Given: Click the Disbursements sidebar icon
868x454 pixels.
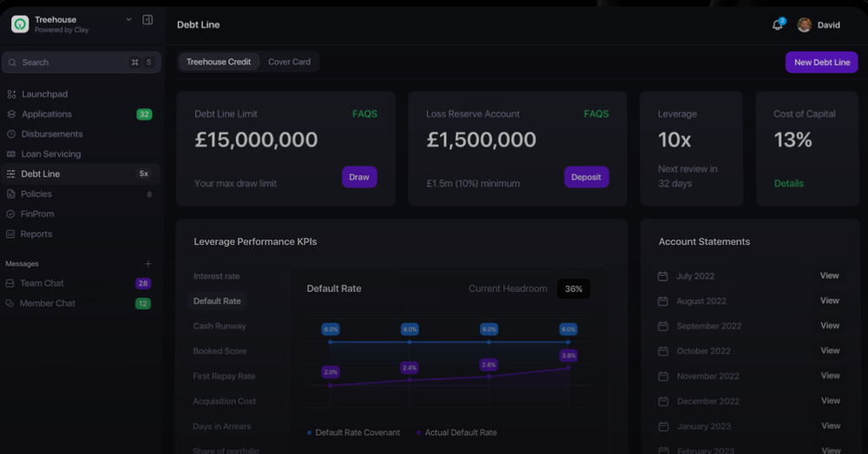Looking at the screenshot, I should click(x=11, y=134).
